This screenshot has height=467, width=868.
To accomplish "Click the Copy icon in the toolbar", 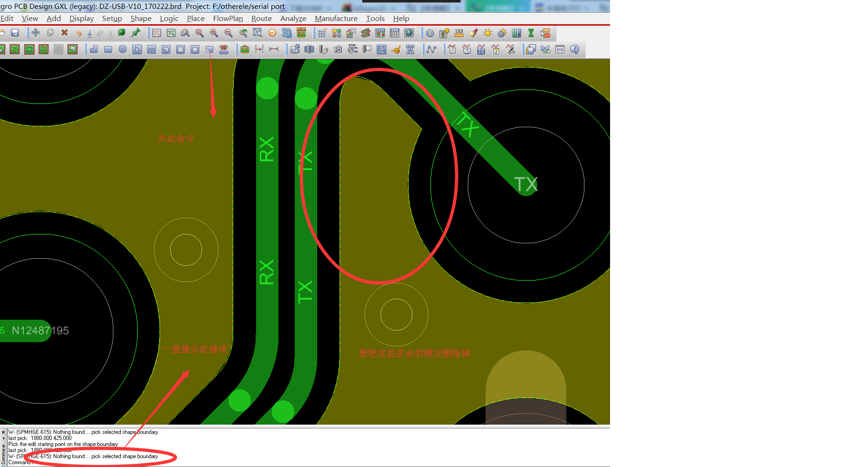I will [x=50, y=33].
